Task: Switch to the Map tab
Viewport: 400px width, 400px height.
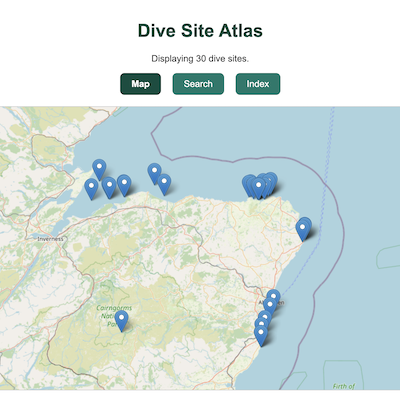Action: tap(140, 84)
